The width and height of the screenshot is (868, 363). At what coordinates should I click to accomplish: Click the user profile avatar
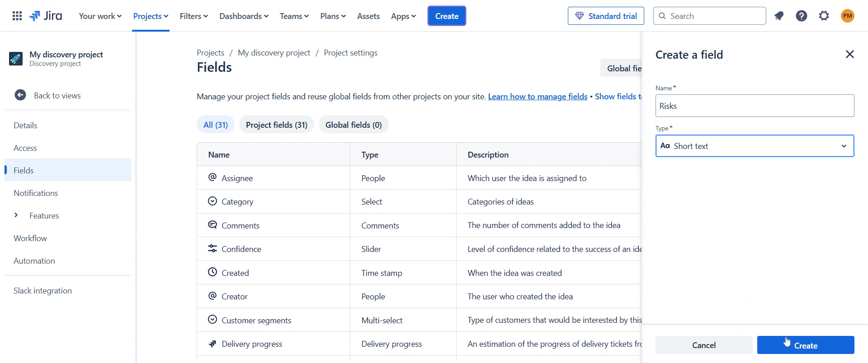pyautogui.click(x=847, y=16)
